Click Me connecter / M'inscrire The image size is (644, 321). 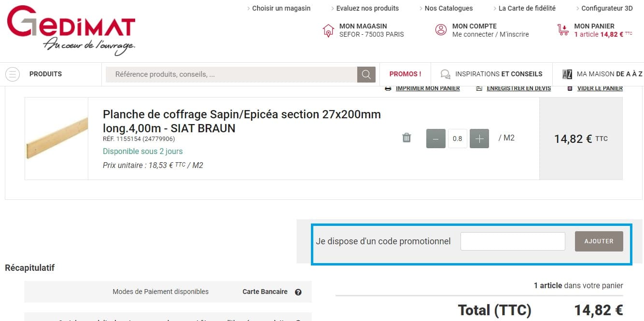490,35
